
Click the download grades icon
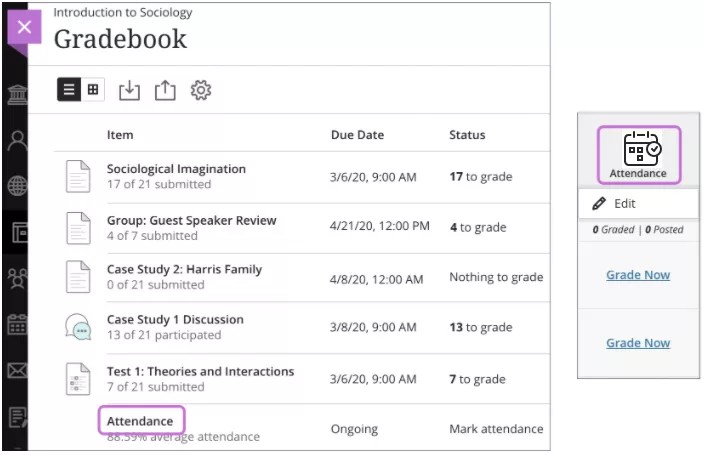tap(129, 91)
